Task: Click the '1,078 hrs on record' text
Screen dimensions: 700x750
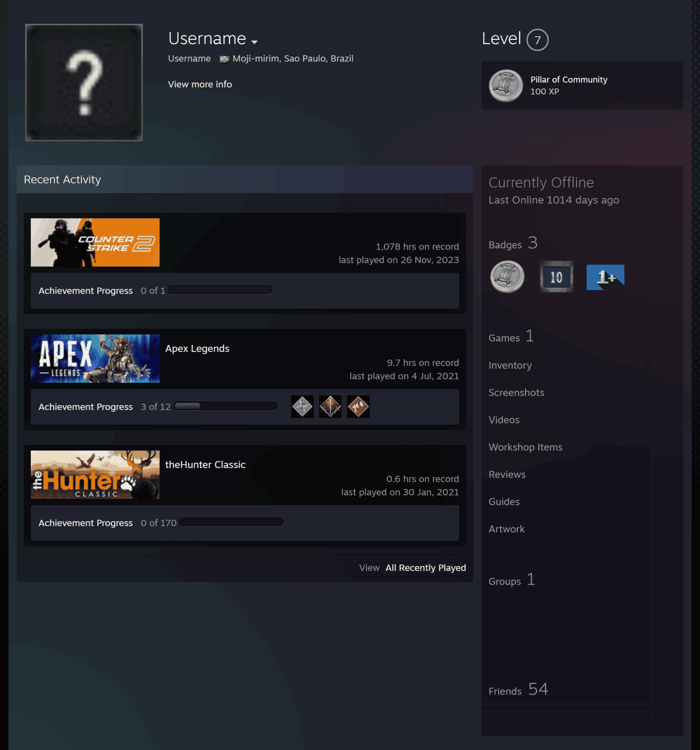Action: 417,246
